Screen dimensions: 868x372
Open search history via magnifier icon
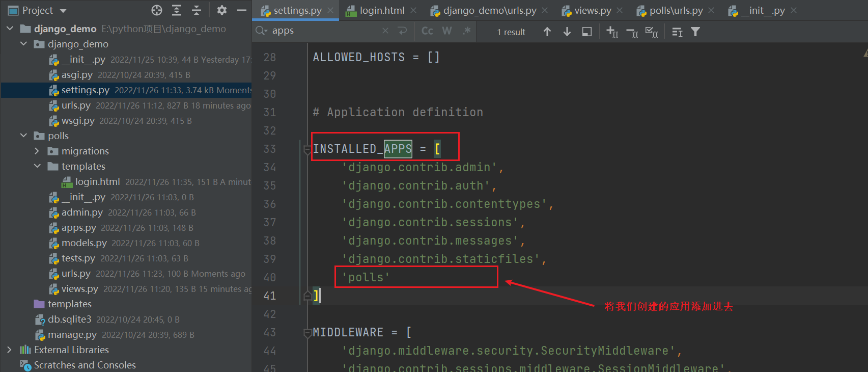[261, 31]
